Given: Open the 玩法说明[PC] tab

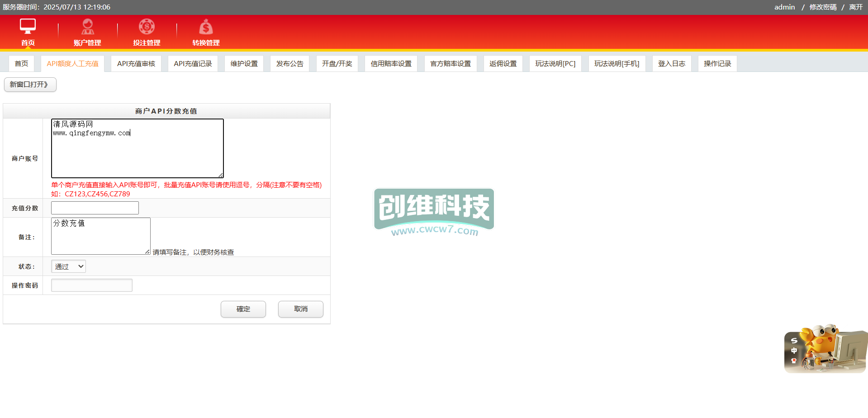Looking at the screenshot, I should pyautogui.click(x=555, y=64).
